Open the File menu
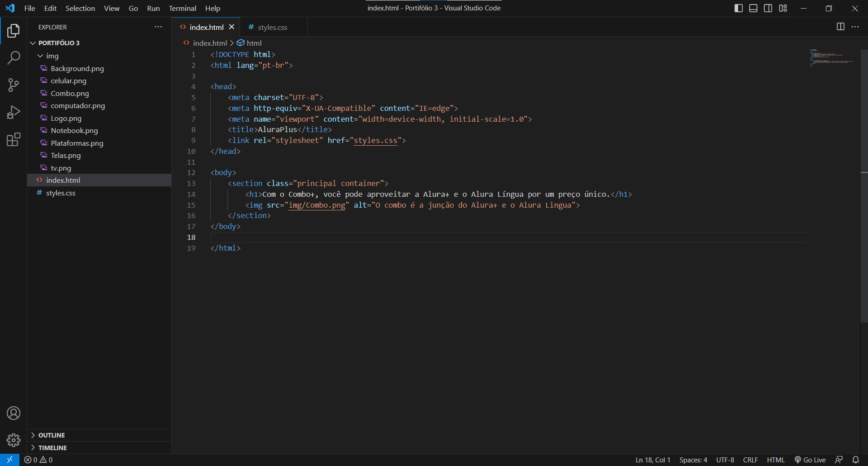This screenshot has width=868, height=466. 29,8
